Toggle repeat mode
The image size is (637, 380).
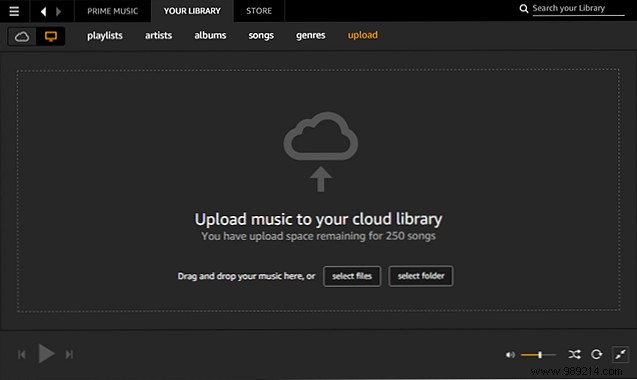pyautogui.click(x=596, y=354)
